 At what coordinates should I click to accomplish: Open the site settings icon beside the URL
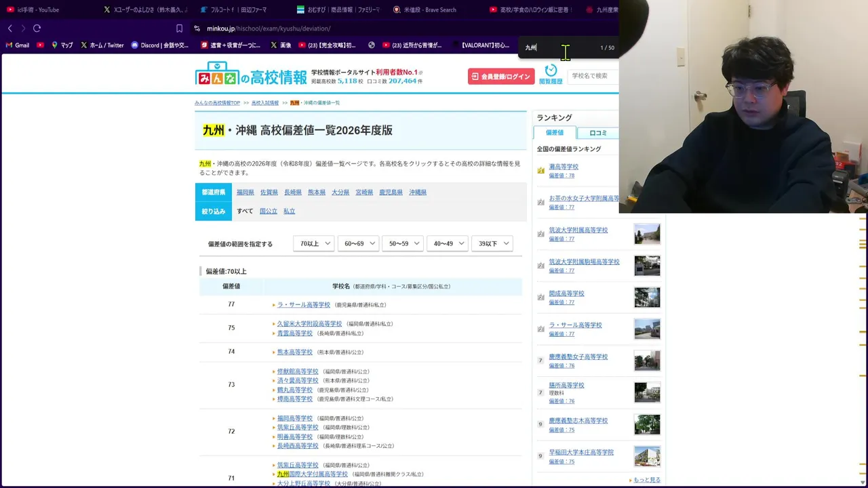[x=197, y=28]
